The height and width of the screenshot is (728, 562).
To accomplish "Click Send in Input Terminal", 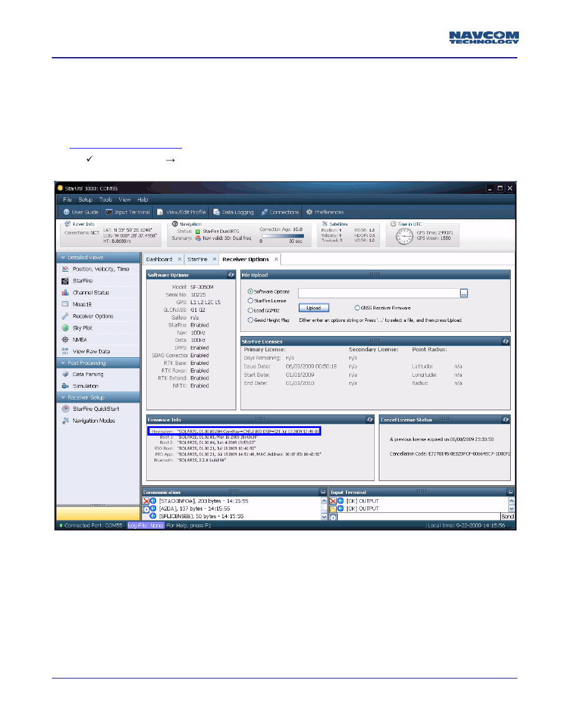I will (x=507, y=517).
